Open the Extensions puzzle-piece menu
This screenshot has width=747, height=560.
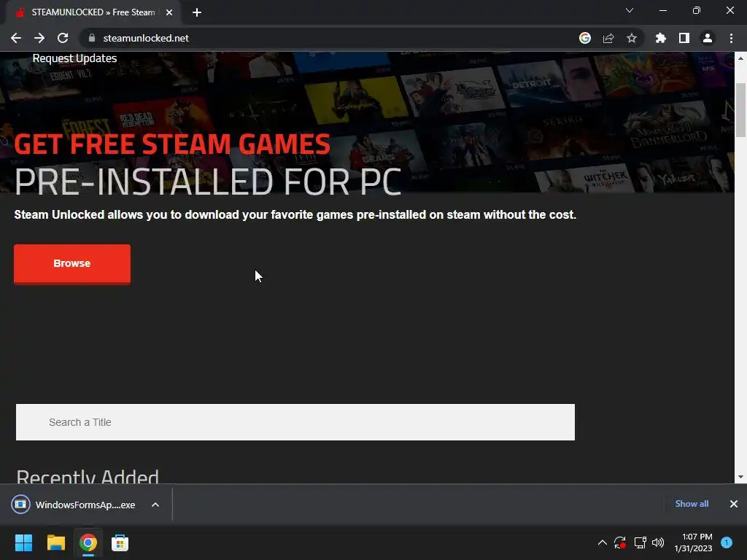click(x=661, y=38)
